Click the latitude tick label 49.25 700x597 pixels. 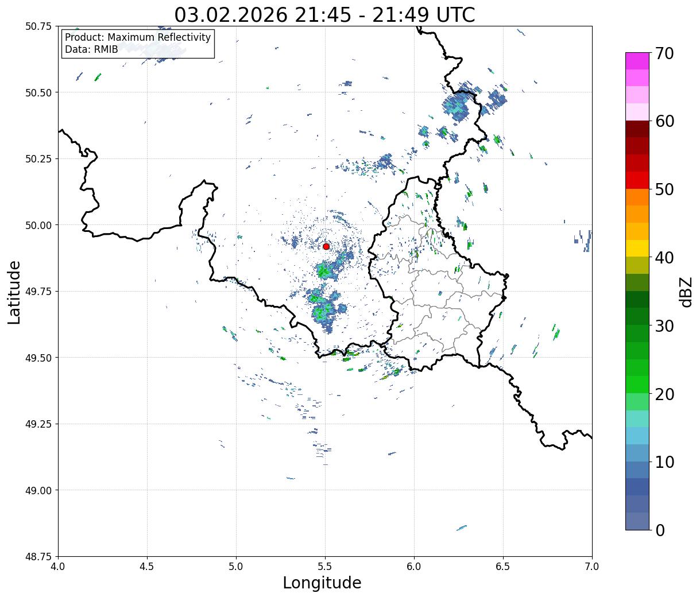tap(38, 424)
